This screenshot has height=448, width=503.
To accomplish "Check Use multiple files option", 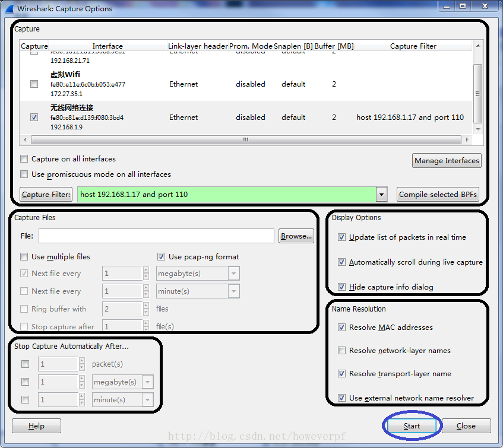I will (24, 257).
